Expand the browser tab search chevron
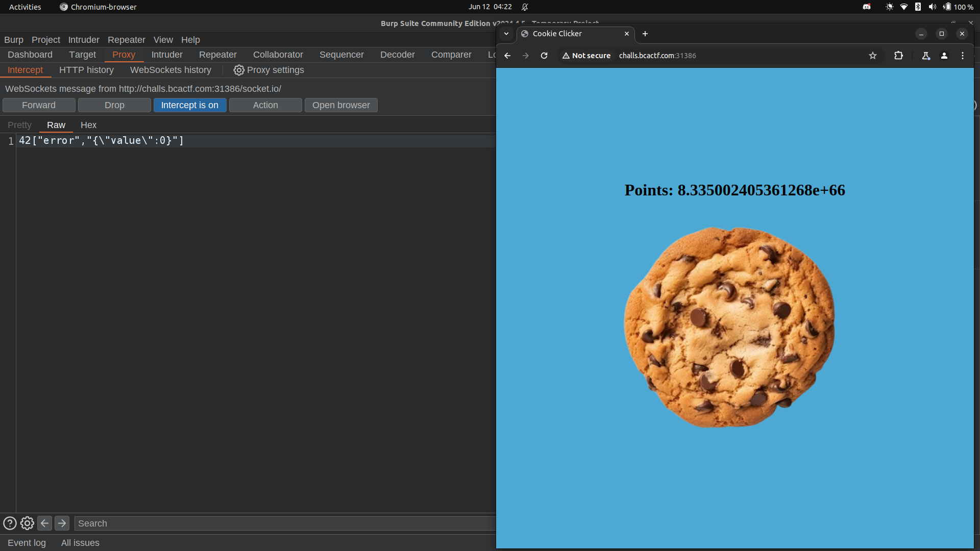Viewport: 980px width, 551px height. [x=506, y=34]
